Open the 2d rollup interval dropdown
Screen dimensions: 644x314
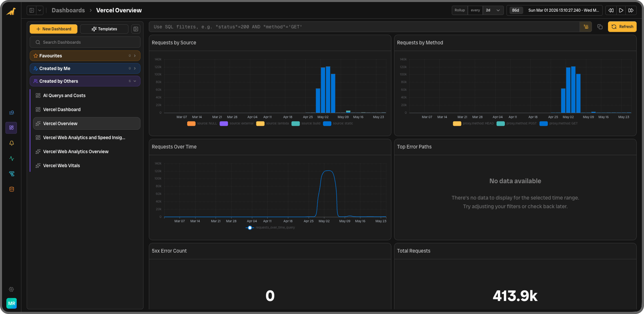pyautogui.click(x=493, y=10)
